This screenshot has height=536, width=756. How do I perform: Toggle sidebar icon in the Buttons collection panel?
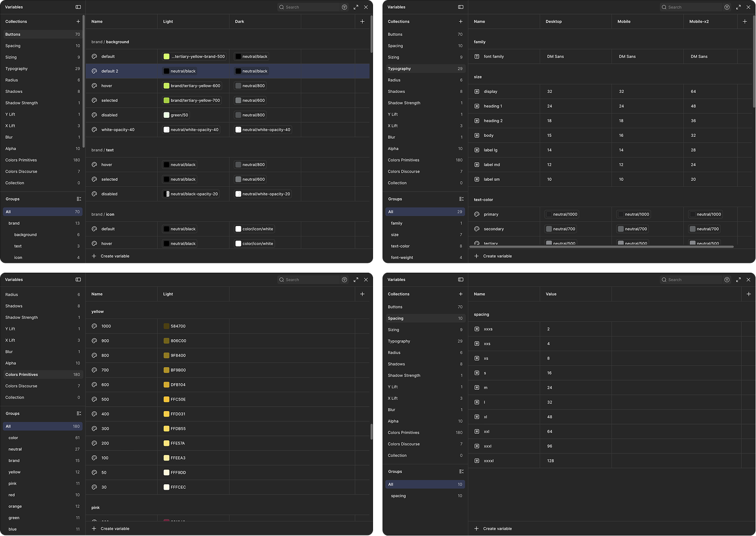tap(78, 7)
